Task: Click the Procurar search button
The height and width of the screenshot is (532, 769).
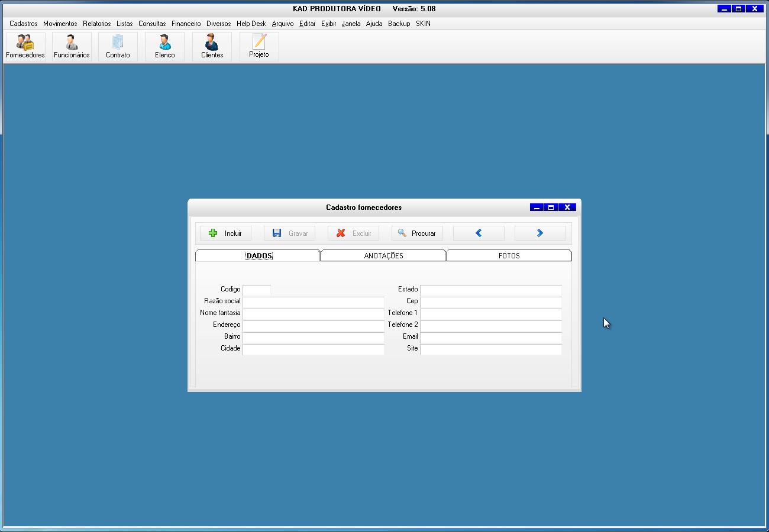Action: (x=417, y=233)
